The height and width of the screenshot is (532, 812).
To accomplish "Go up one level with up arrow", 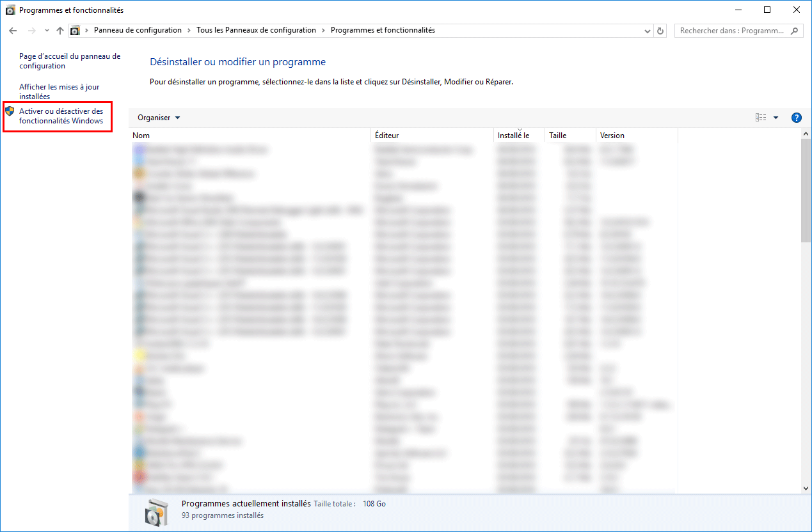I will [60, 31].
